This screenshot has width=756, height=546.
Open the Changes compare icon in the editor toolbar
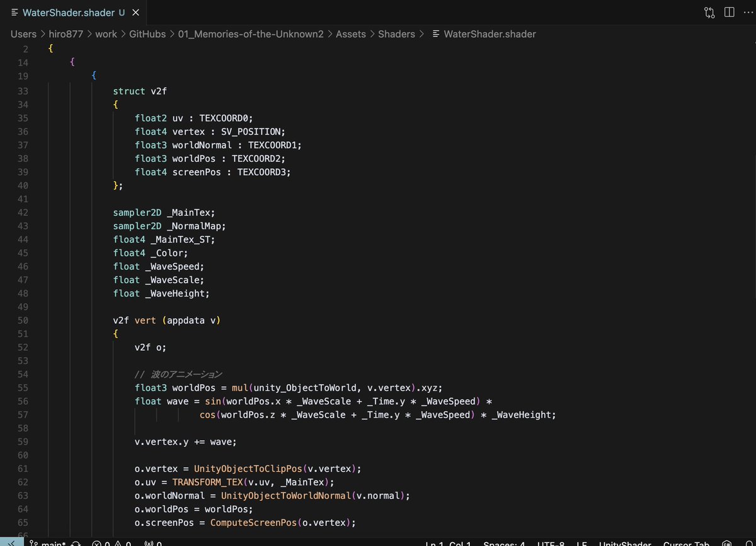710,13
